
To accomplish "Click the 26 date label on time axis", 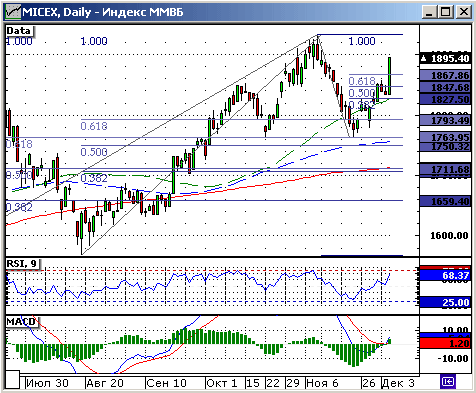I will coord(369,383).
